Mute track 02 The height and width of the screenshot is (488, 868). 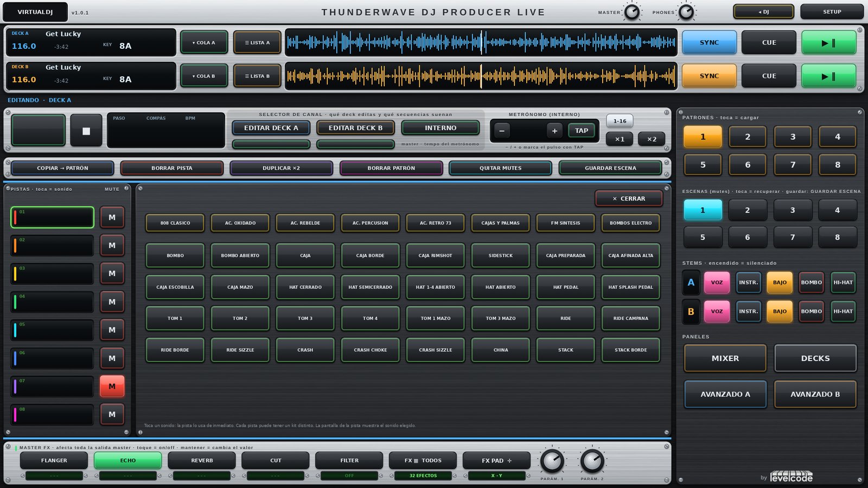click(112, 246)
